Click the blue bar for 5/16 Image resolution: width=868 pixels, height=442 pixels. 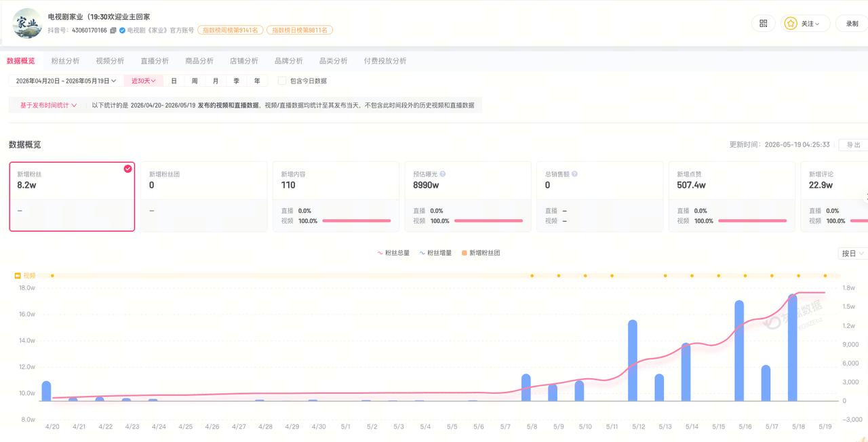[739, 351]
